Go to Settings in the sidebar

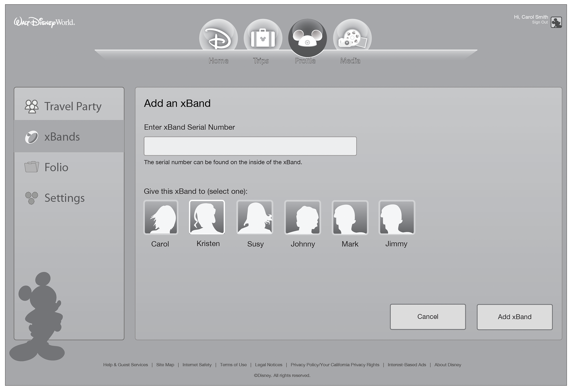[x=64, y=198]
